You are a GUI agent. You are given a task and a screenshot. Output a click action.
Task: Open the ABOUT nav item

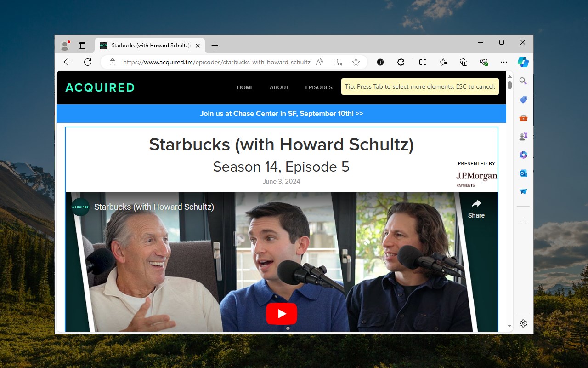click(279, 87)
